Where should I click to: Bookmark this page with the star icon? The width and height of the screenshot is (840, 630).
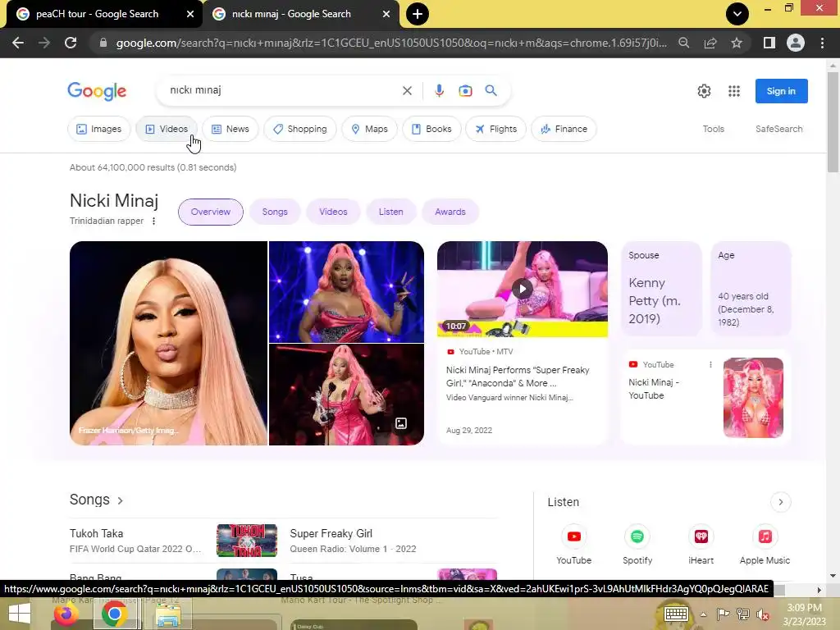point(737,43)
